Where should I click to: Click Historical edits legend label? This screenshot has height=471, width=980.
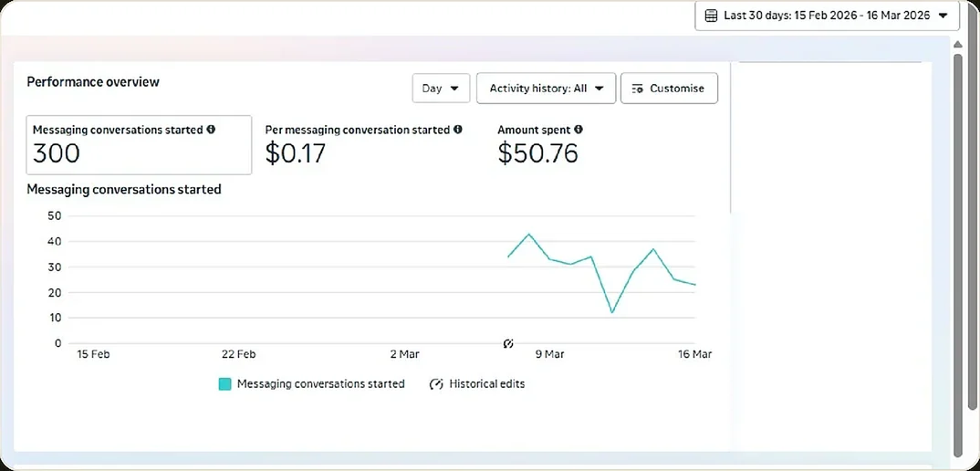[487, 384]
